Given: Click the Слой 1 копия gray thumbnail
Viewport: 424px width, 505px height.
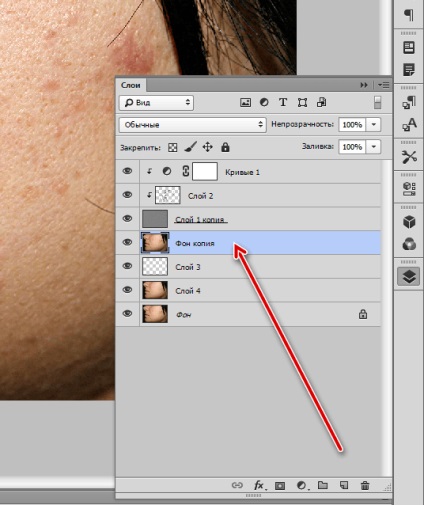Looking at the screenshot, I should (155, 219).
